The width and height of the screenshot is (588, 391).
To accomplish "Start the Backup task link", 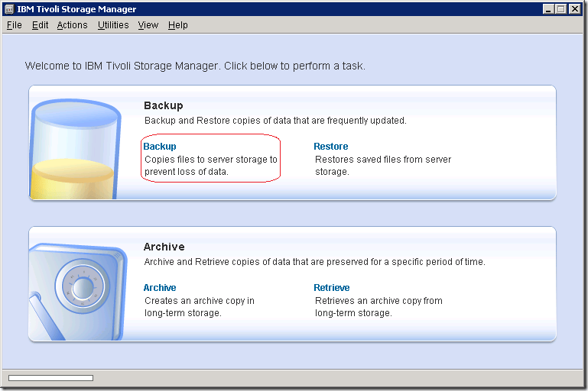I will point(160,147).
